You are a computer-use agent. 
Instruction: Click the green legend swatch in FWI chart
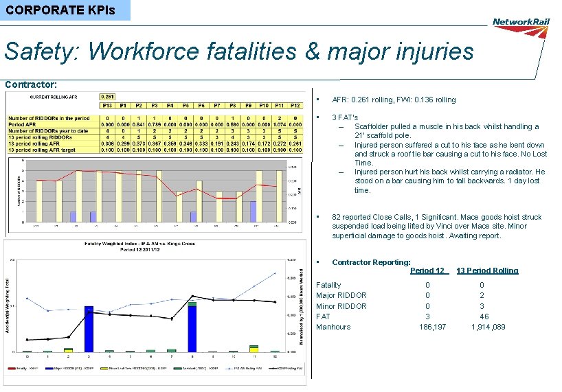(x=178, y=369)
